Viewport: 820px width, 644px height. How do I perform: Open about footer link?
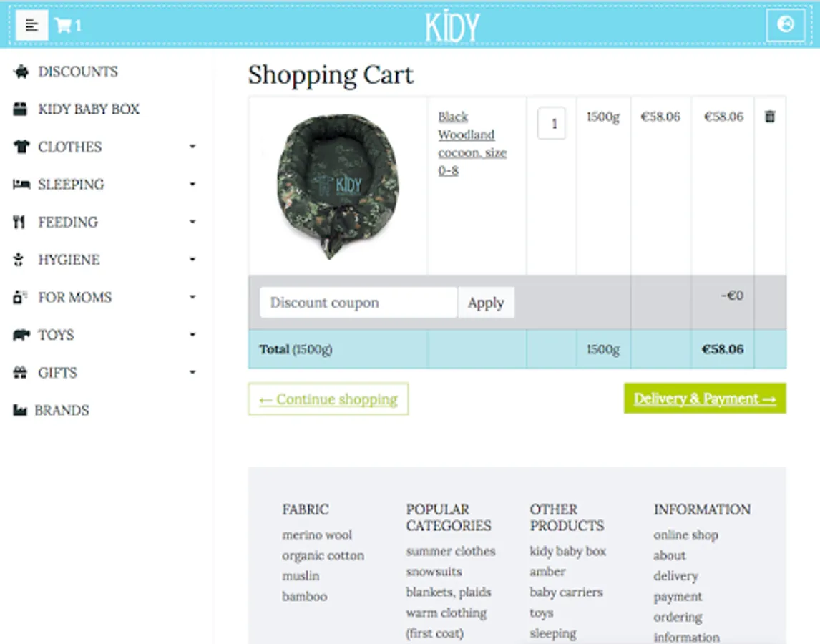(x=670, y=555)
